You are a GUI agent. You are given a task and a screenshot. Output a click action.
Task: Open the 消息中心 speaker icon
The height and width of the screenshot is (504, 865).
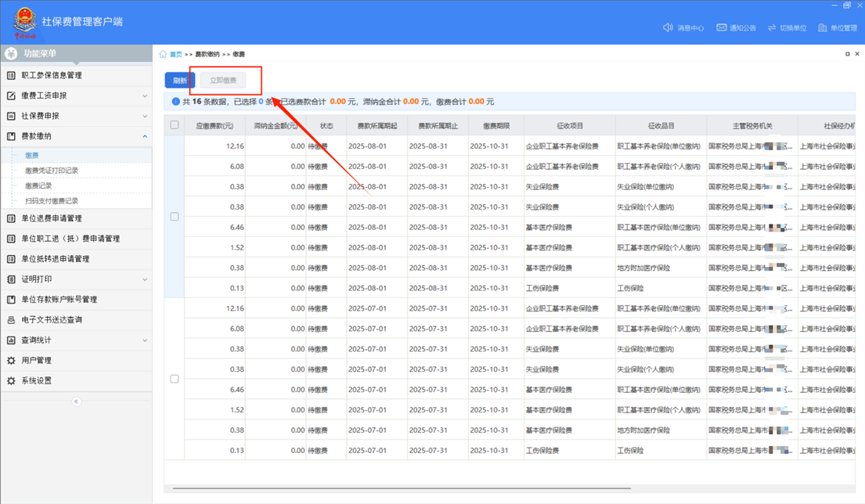pos(668,27)
